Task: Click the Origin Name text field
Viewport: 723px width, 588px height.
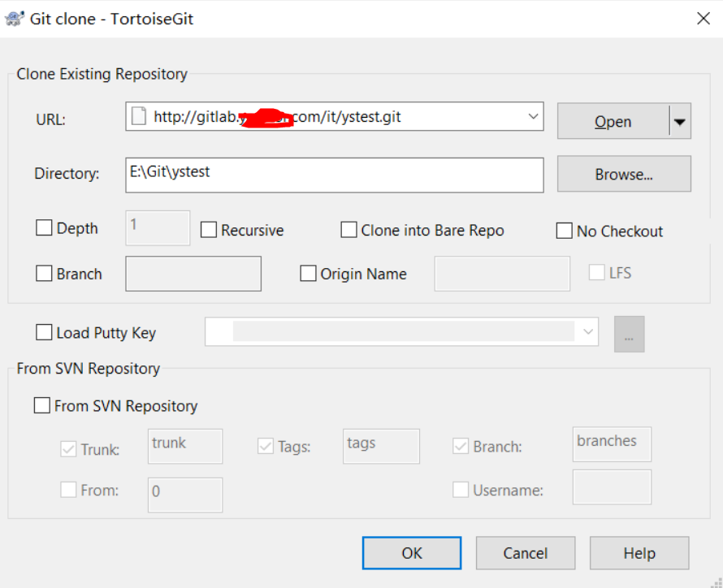Action: [502, 274]
